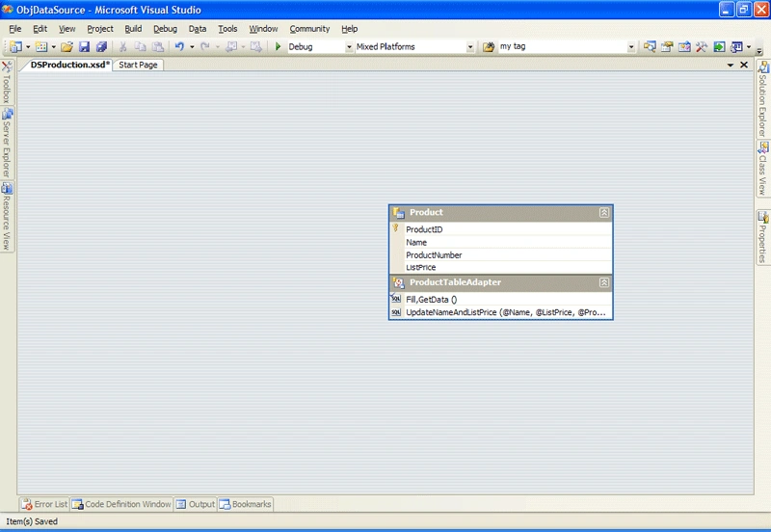Save DSProduction.xsd with the floppy icon

click(x=84, y=46)
